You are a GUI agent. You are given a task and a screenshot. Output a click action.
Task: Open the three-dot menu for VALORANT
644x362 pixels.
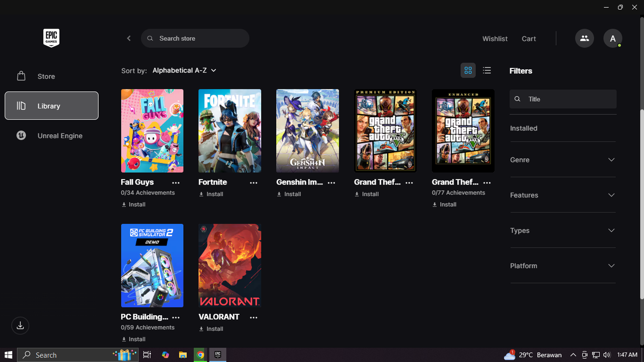click(254, 318)
